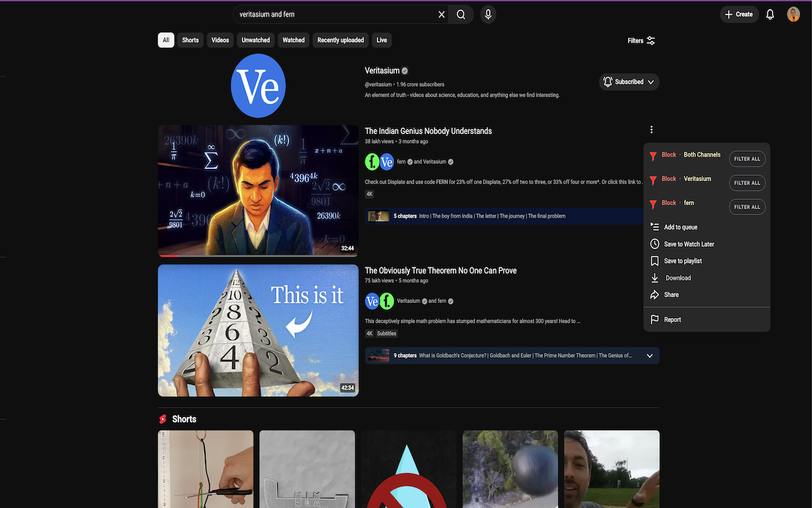Viewport: 812px width, 508px height.
Task: Click the Subtitles badge
Action: pos(386,333)
